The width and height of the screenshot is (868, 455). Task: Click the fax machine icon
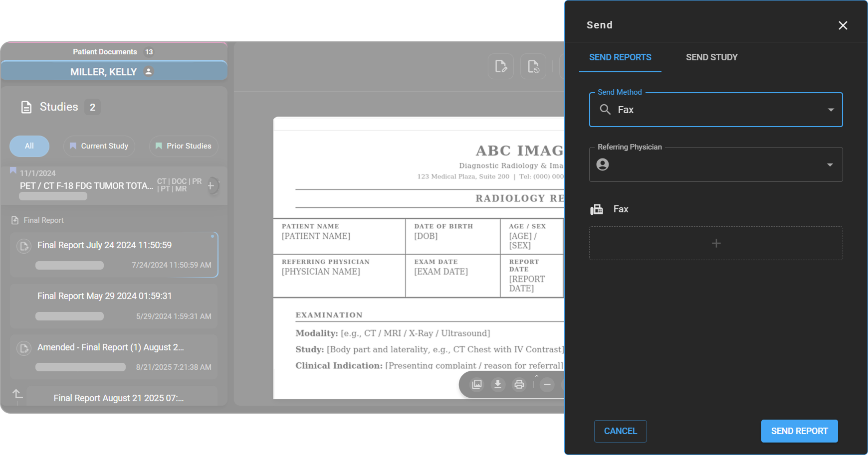tap(597, 209)
